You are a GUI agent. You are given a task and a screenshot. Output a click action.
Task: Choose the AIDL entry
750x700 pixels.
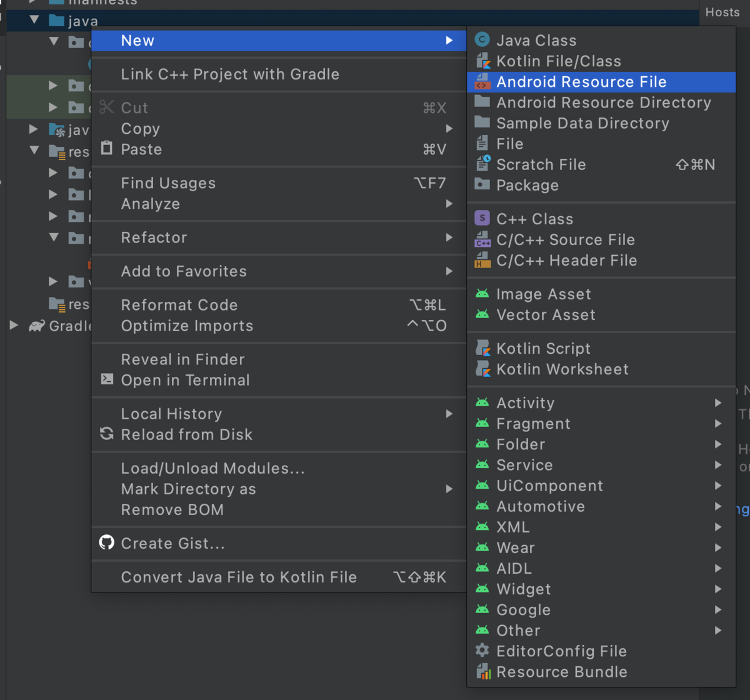click(x=601, y=567)
